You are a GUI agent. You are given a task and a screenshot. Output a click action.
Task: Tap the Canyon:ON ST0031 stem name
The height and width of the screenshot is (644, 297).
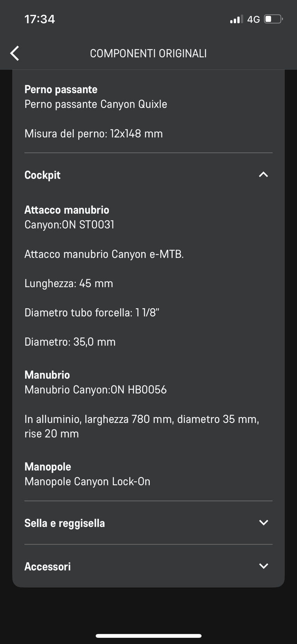[x=69, y=224]
